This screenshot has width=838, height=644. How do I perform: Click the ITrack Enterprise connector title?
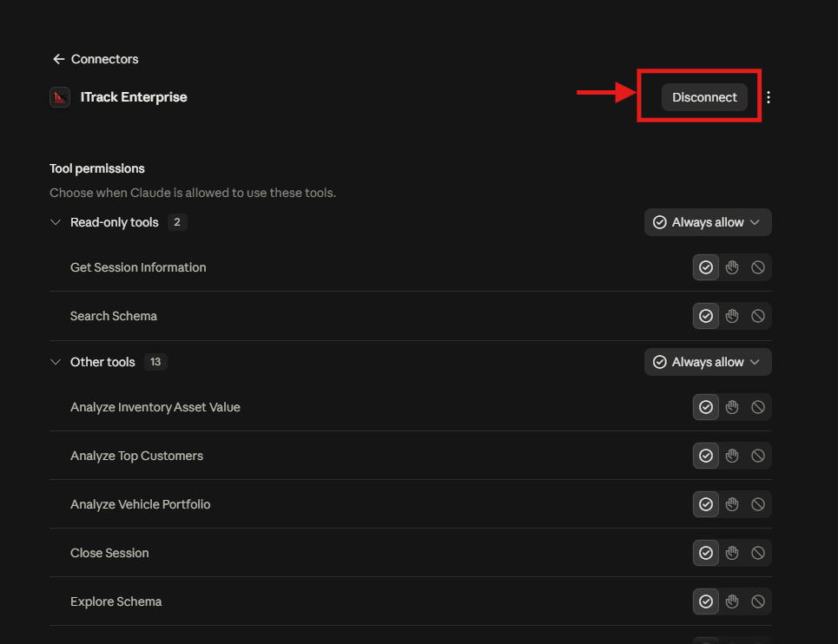[134, 97]
